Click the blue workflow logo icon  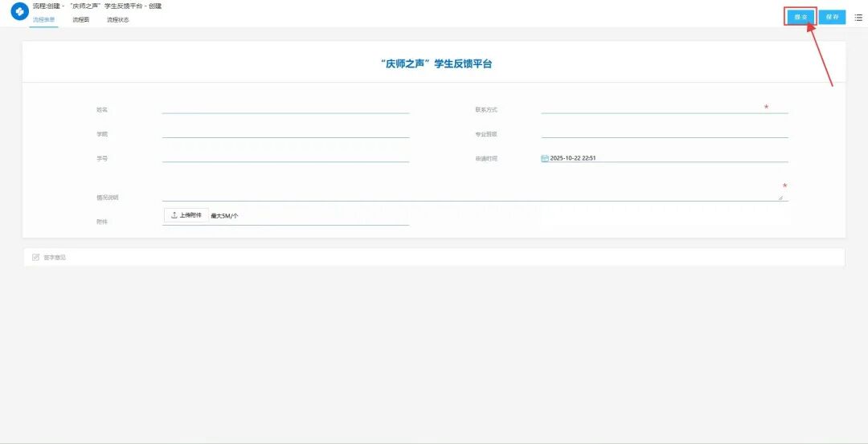(19, 11)
